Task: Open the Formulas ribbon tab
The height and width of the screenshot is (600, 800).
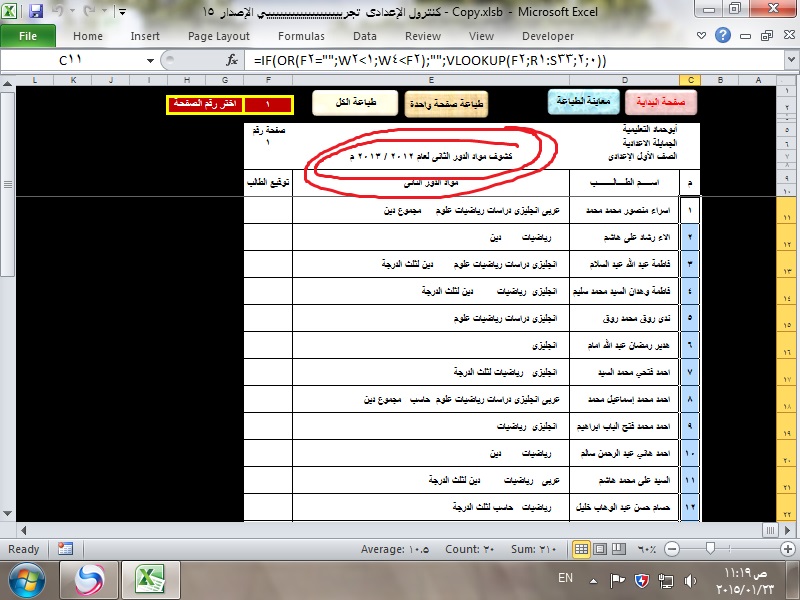Action: [301, 36]
